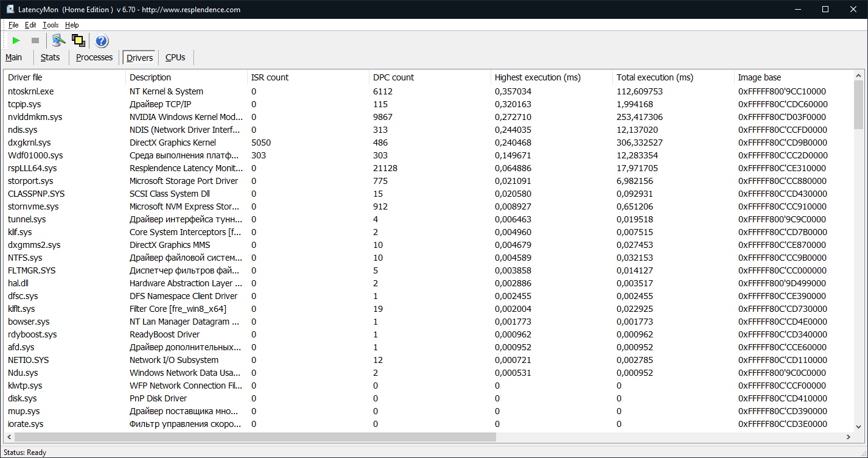Click the DPC count value 21128
The image size is (868, 458).
click(385, 168)
